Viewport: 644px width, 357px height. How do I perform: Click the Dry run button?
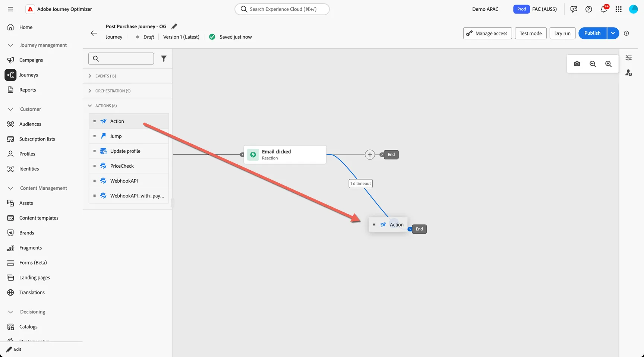[x=562, y=33]
